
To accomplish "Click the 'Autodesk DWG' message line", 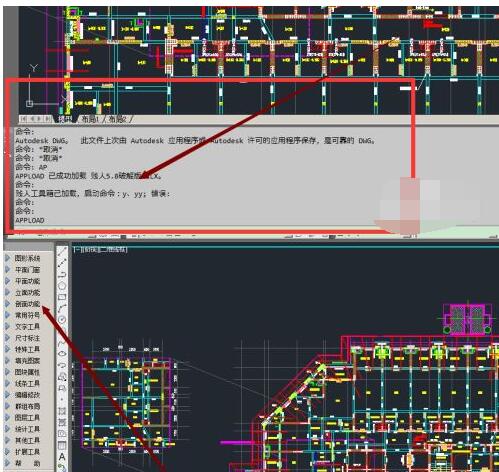I will click(x=195, y=141).
